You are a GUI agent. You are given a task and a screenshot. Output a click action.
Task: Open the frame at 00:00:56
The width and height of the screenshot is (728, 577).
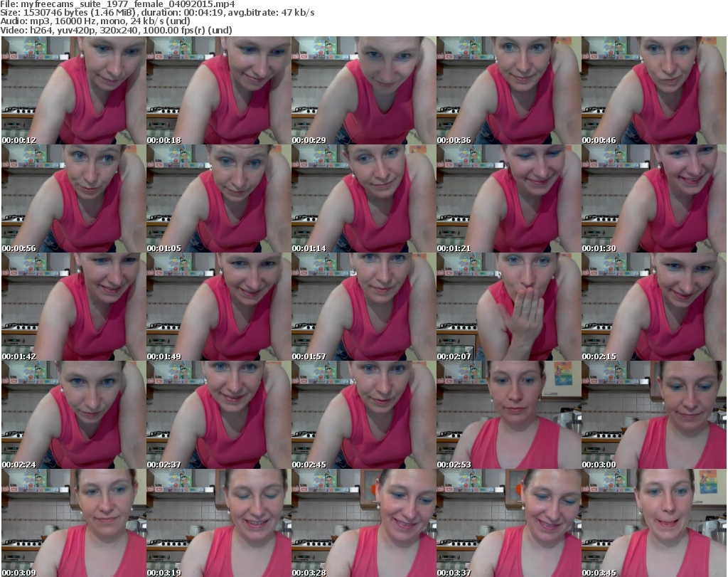tap(74, 198)
